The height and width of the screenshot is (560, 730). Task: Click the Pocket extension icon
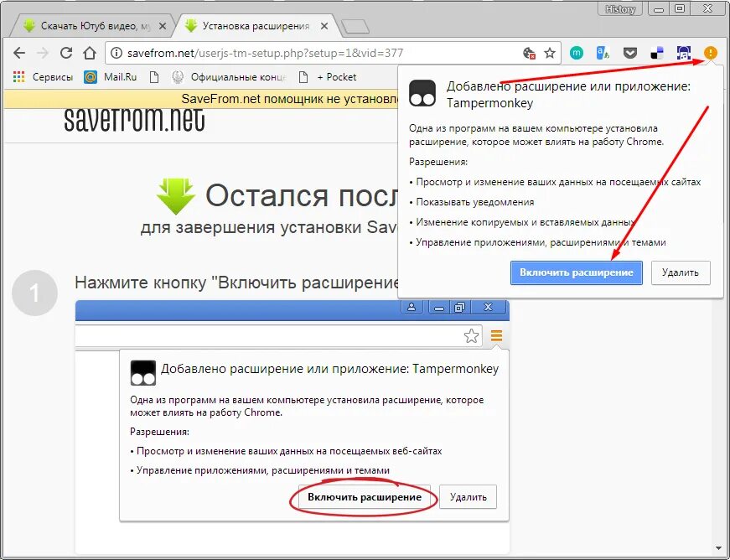coord(630,53)
